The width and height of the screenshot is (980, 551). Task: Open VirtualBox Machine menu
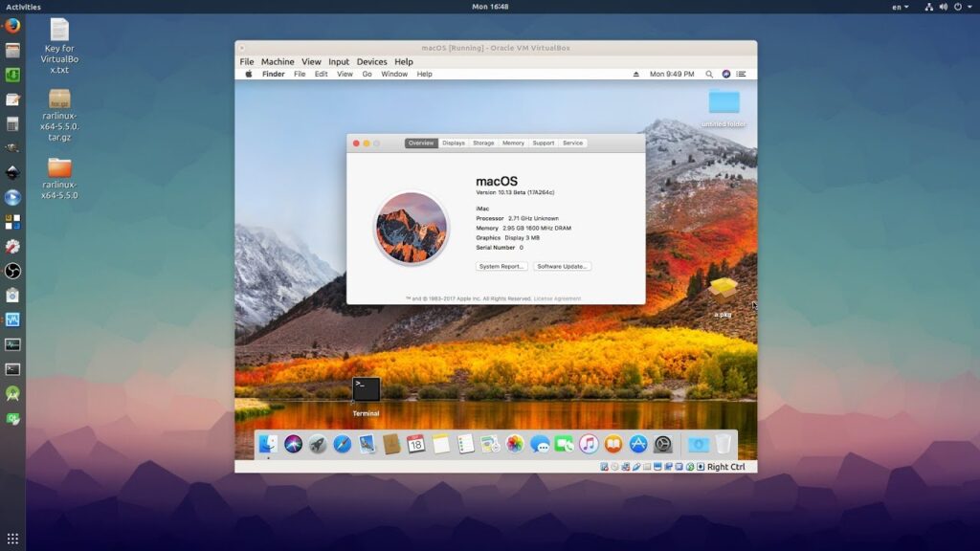(278, 62)
